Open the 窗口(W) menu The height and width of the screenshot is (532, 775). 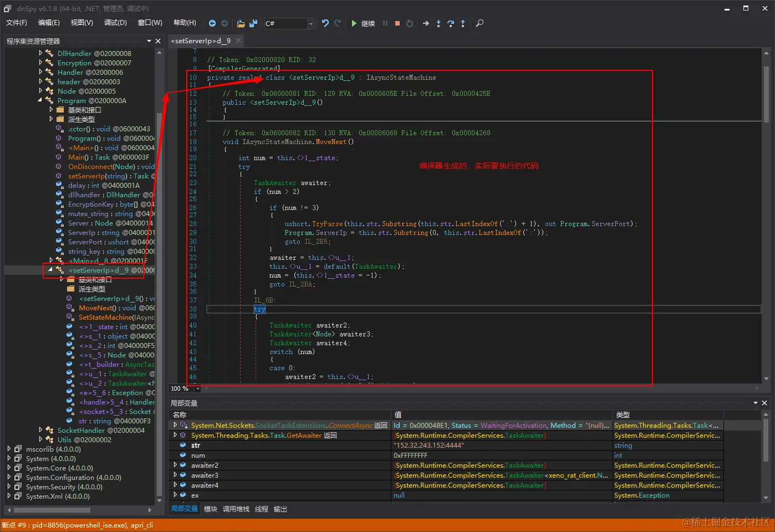pos(150,23)
